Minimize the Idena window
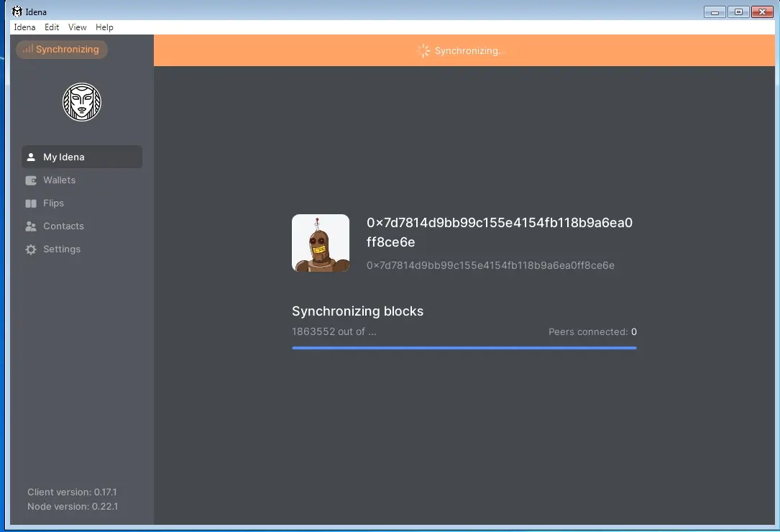Image resolution: width=780 pixels, height=532 pixels. pyautogui.click(x=715, y=12)
